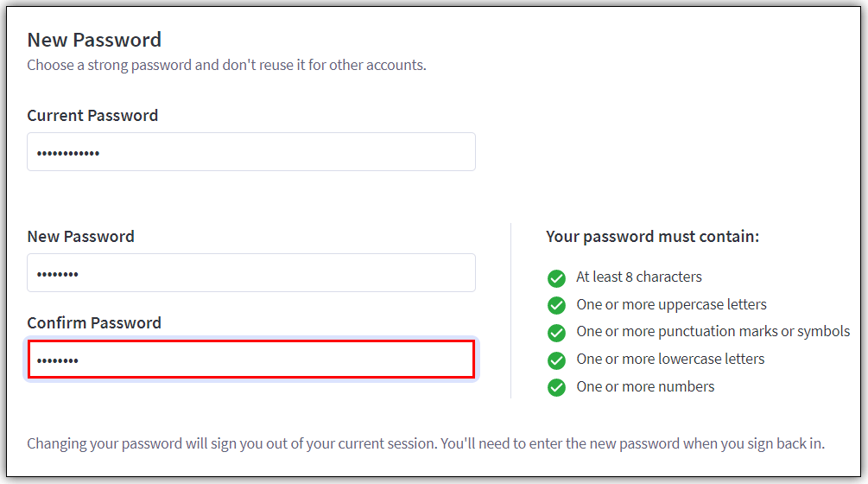Click the 'New Password' page heading at top
Viewport: 868px width, 484px height.
click(94, 40)
